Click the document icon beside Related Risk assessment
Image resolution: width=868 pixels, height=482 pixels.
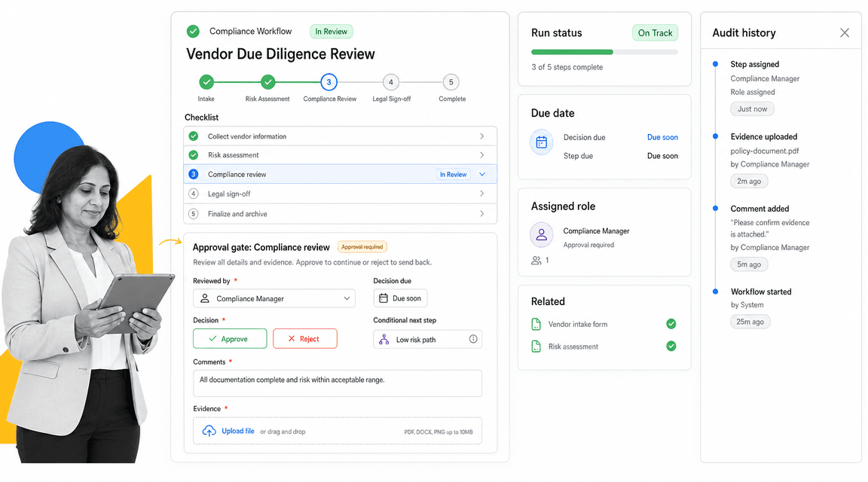pos(536,346)
